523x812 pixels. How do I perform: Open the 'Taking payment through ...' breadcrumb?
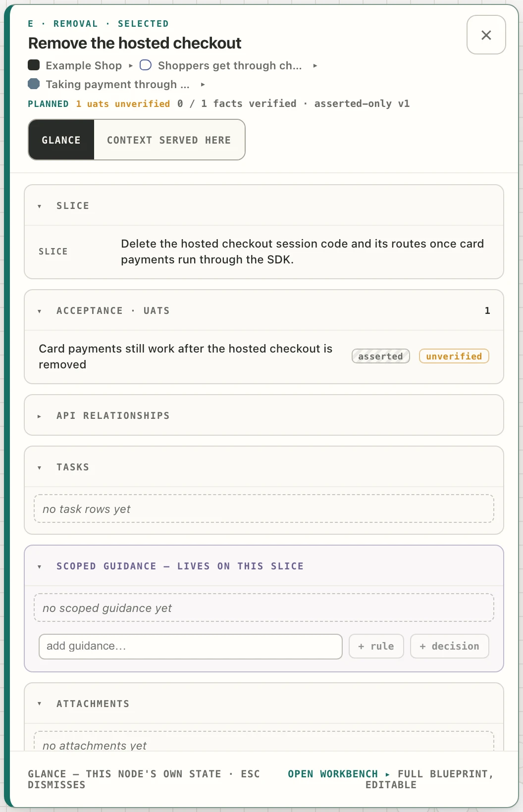[118, 84]
